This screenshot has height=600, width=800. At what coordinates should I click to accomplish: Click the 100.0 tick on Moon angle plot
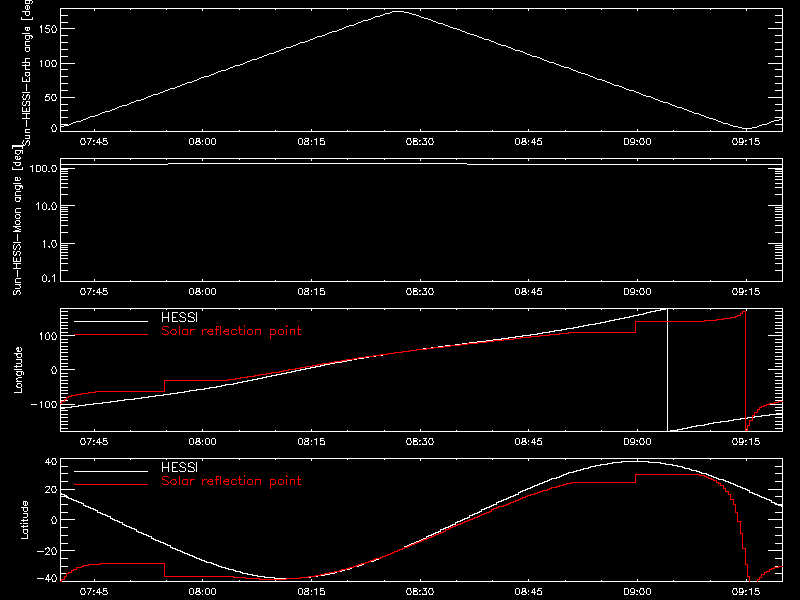43,168
